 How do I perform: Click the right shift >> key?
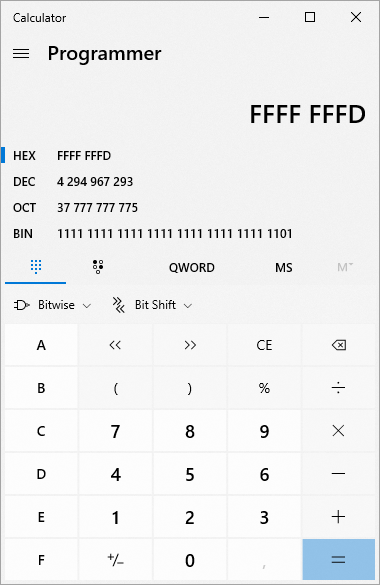pos(190,345)
